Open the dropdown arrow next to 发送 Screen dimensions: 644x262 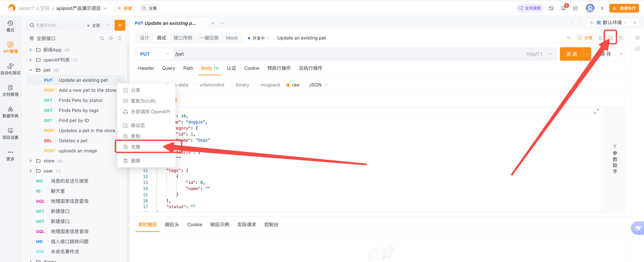587,54
